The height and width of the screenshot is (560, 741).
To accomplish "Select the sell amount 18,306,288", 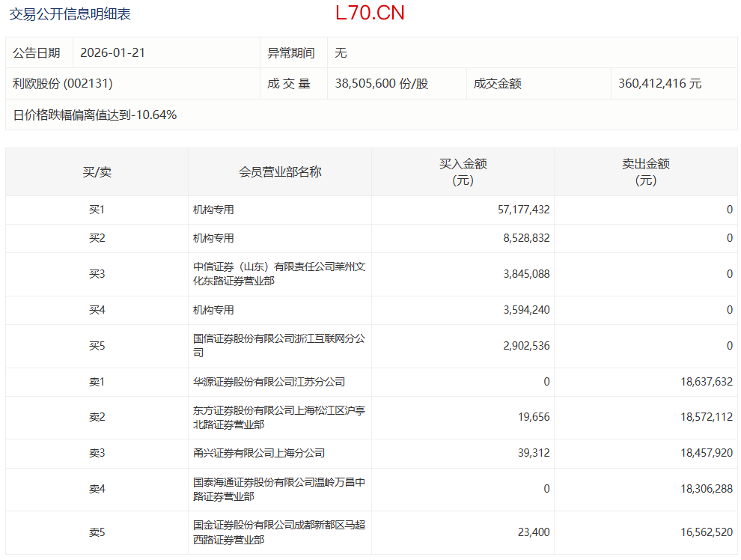I will coord(698,489).
